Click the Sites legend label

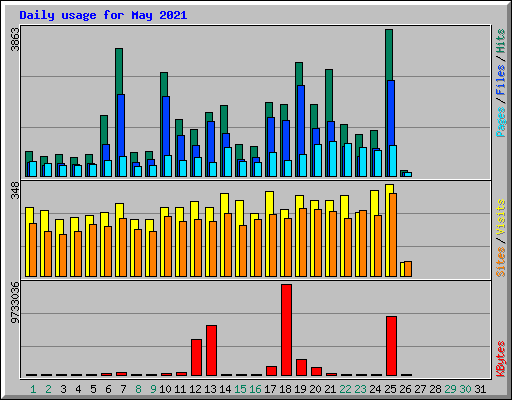point(500,262)
